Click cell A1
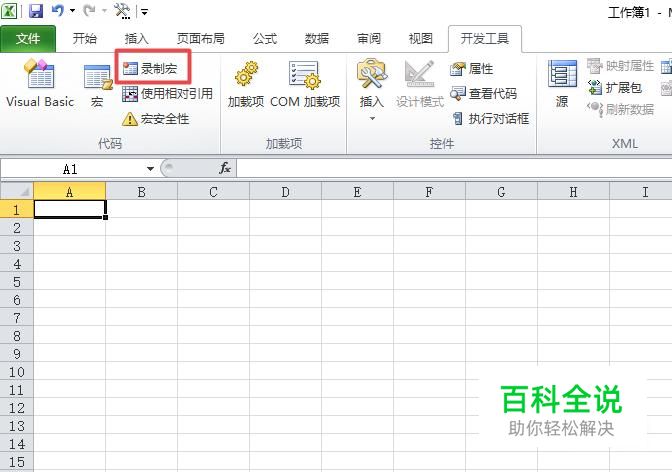 [x=69, y=209]
